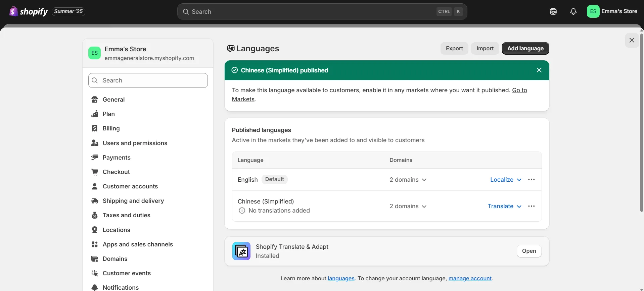Open more actions for English row
The height and width of the screenshot is (291, 644).
tap(531, 179)
